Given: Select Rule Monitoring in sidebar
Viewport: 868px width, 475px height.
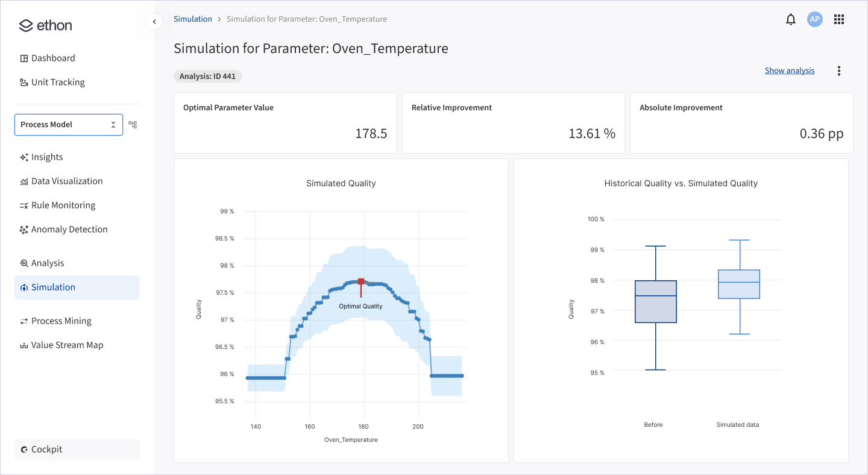Looking at the screenshot, I should (63, 206).
